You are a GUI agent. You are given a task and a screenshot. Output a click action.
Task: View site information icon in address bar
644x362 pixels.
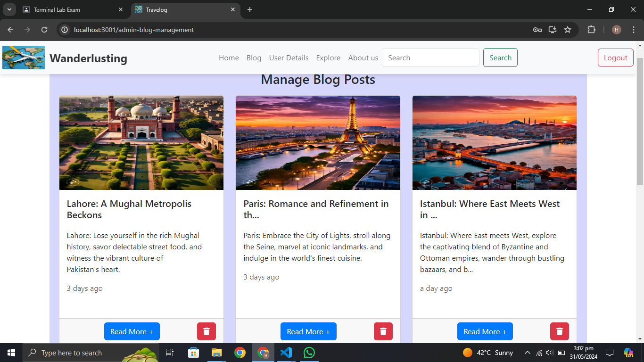65,30
